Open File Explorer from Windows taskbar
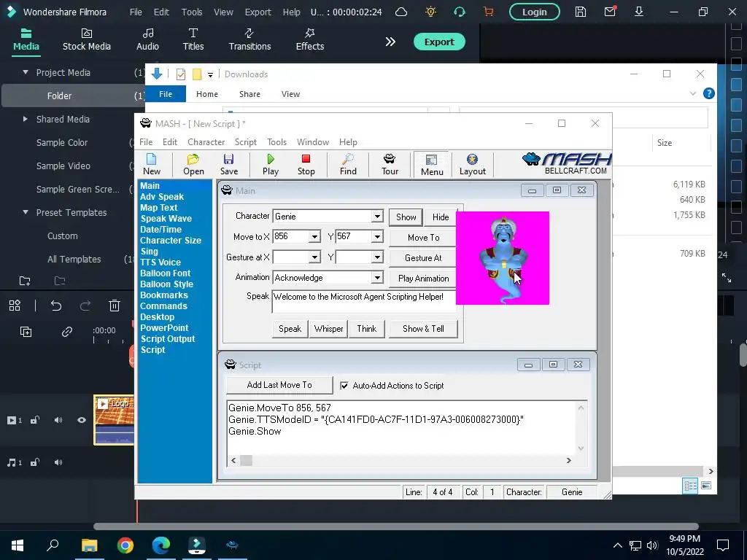This screenshot has height=560, width=747. (89, 545)
